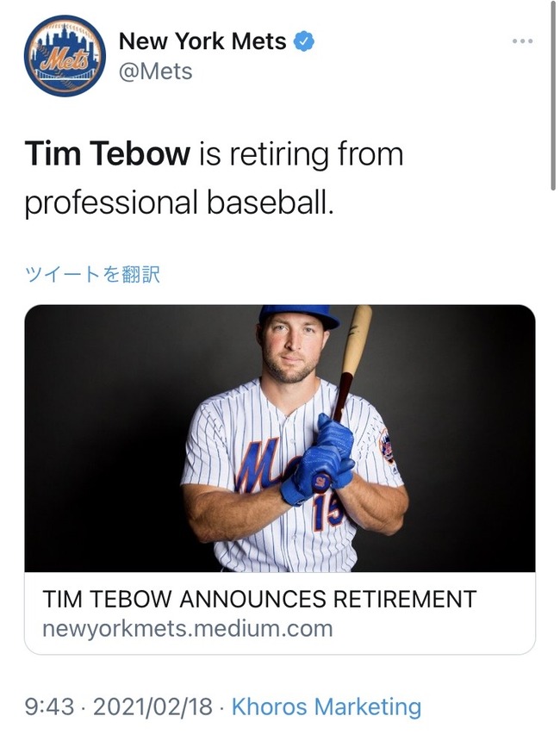Open the three-dot more options menu
Screen dimensions: 560x741
coord(523,41)
